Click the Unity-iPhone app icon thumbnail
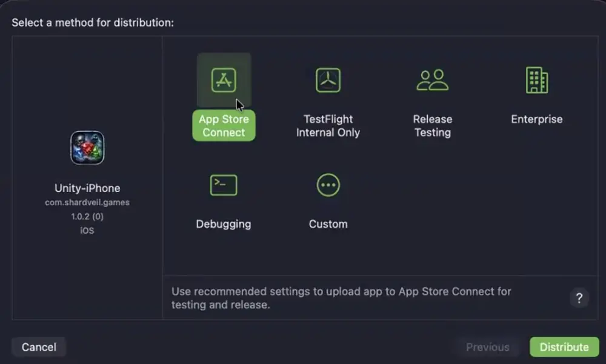This screenshot has height=364, width=606. 87,148
